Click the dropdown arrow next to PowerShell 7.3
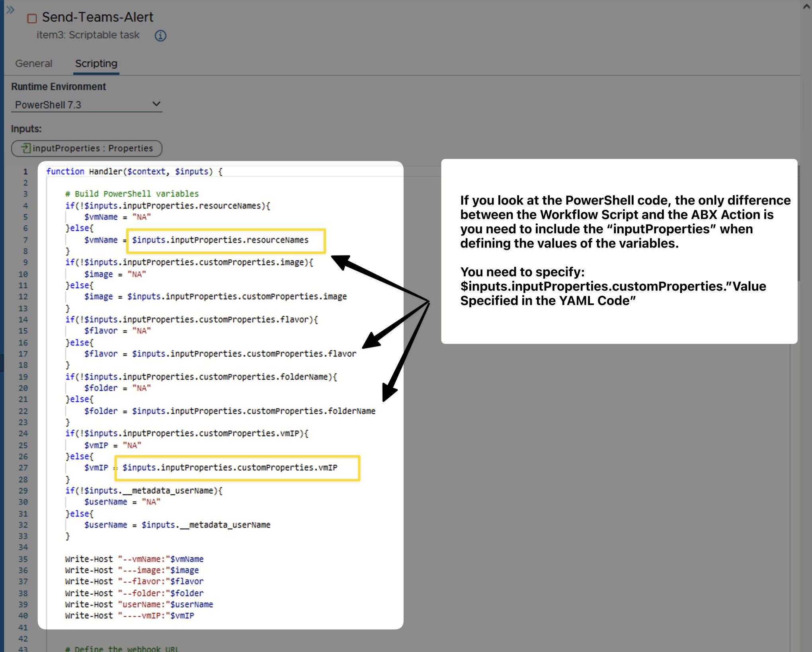This screenshot has width=812, height=652. coord(156,104)
